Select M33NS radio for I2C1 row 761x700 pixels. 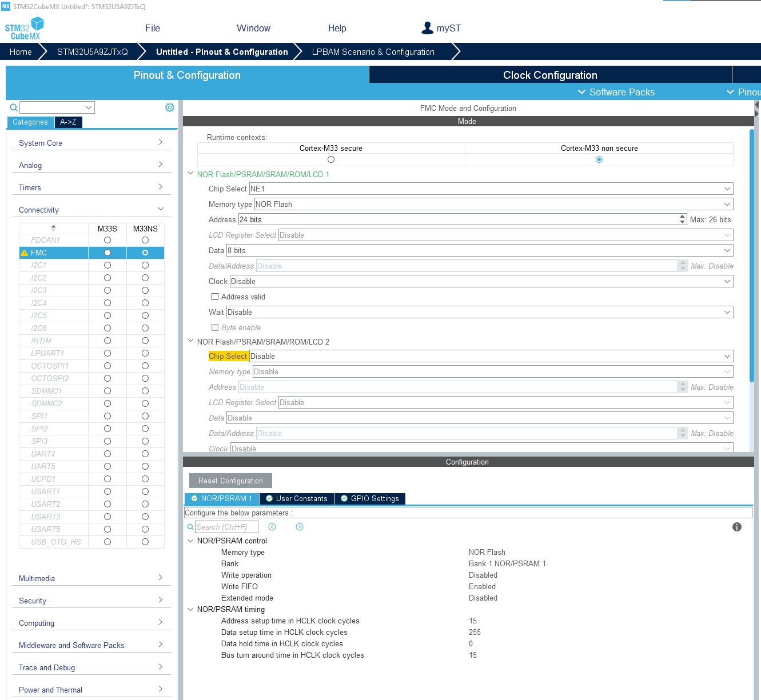[x=145, y=265]
